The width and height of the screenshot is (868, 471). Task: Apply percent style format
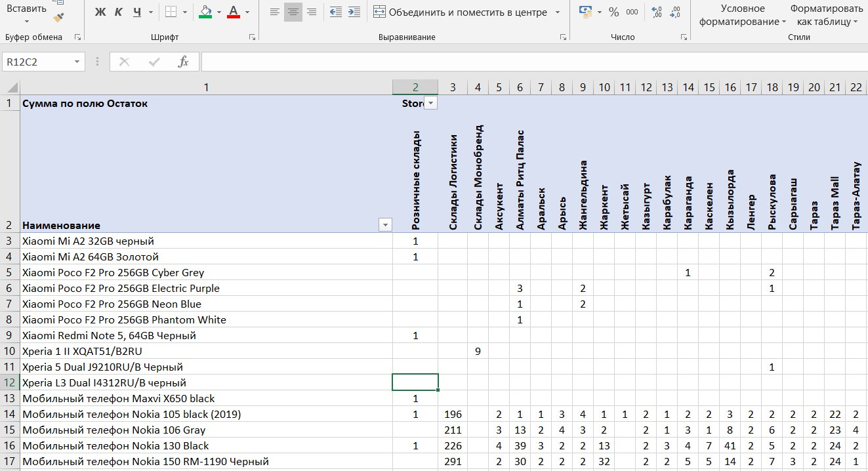[613, 12]
